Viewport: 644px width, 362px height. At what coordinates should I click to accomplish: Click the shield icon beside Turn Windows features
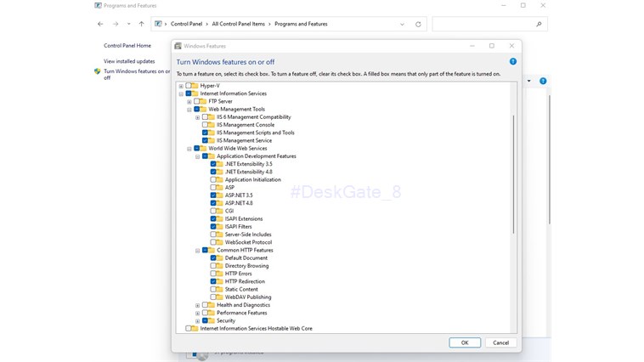pyautogui.click(x=98, y=71)
